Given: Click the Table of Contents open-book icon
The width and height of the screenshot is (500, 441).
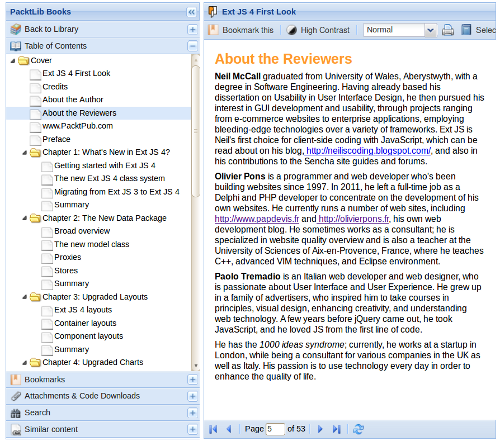Looking at the screenshot, I should click(15, 46).
